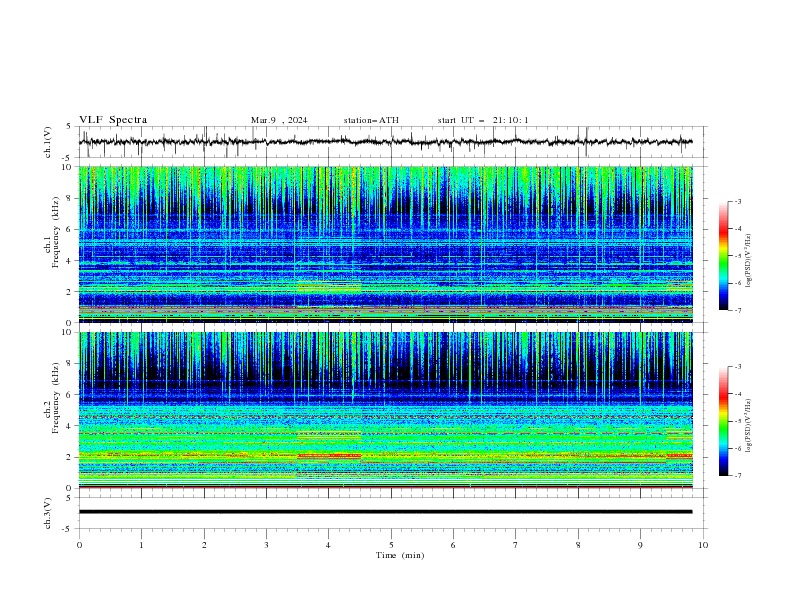Click time axis tick label "5"

(391, 545)
